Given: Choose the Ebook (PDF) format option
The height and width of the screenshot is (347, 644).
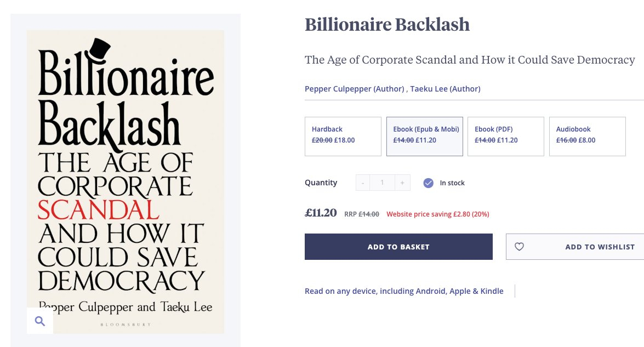Looking at the screenshot, I should coord(505,136).
